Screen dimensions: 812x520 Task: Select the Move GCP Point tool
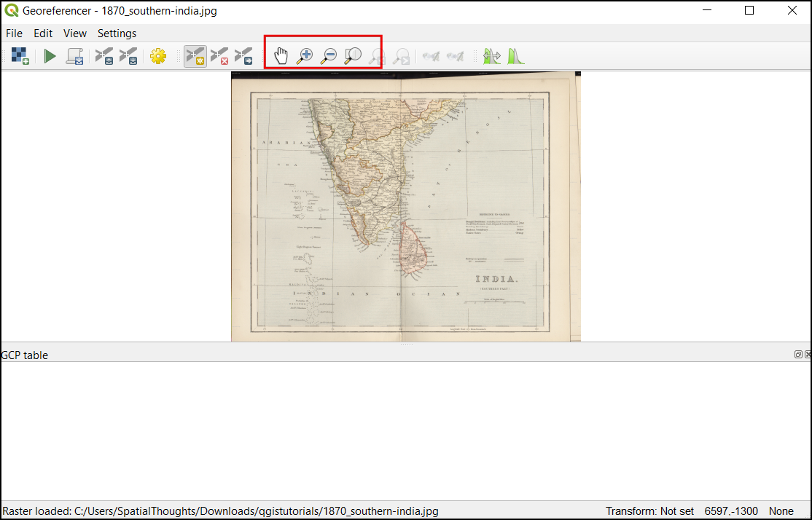click(x=243, y=56)
